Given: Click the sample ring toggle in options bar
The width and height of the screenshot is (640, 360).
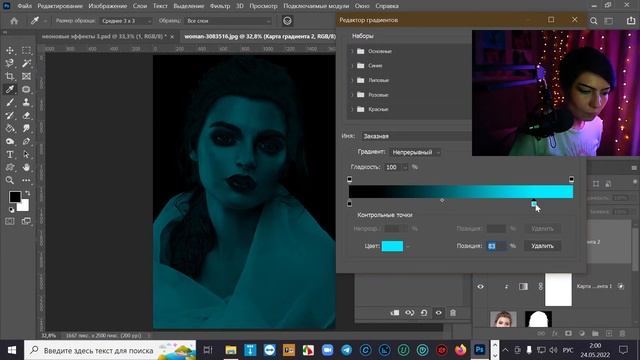Looking at the screenshot, I should (x=287, y=21).
